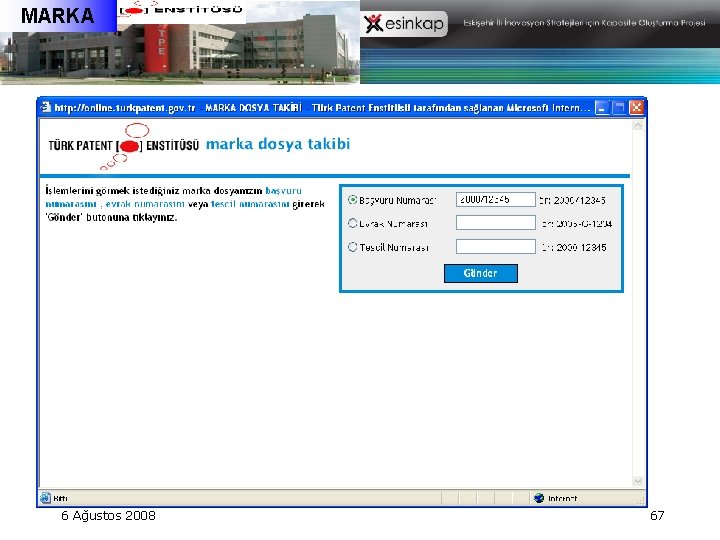Click the esinkap logo in banner
720x540 pixels.
tap(404, 23)
